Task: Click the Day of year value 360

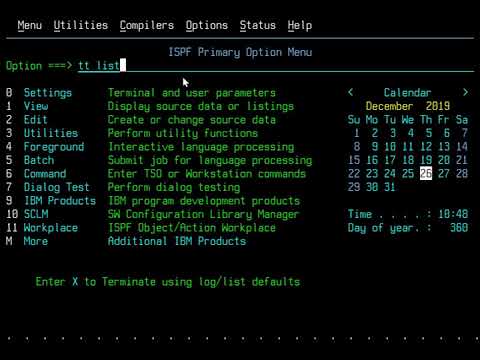Action: [x=459, y=228]
